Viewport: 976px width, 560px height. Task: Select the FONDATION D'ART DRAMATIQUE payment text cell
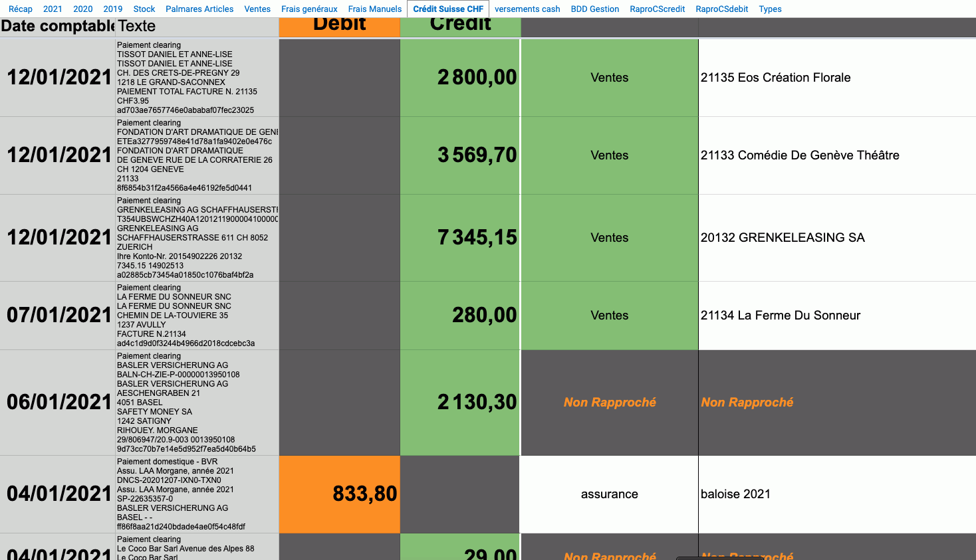tap(197, 155)
